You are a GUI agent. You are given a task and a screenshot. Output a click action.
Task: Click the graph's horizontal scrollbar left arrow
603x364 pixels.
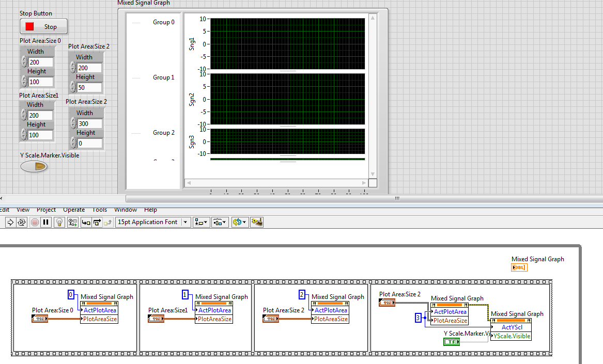coord(189,183)
